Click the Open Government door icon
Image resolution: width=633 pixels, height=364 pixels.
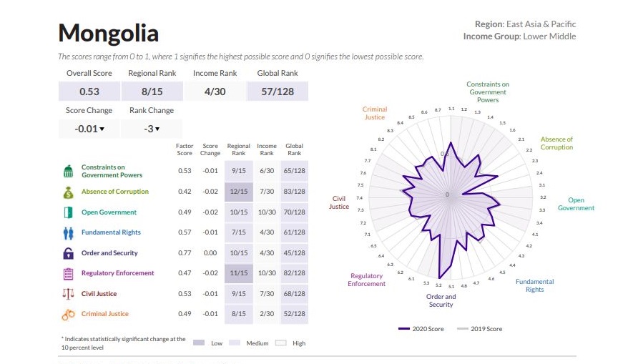tap(69, 212)
